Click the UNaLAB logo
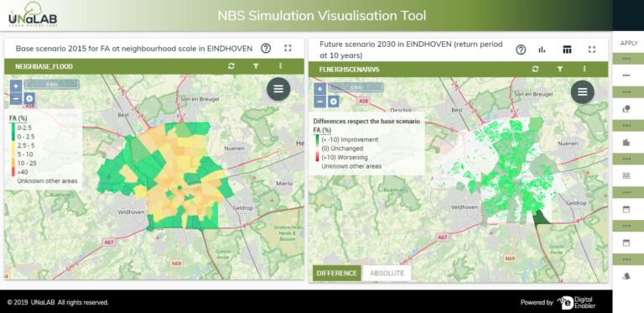 coord(33,15)
